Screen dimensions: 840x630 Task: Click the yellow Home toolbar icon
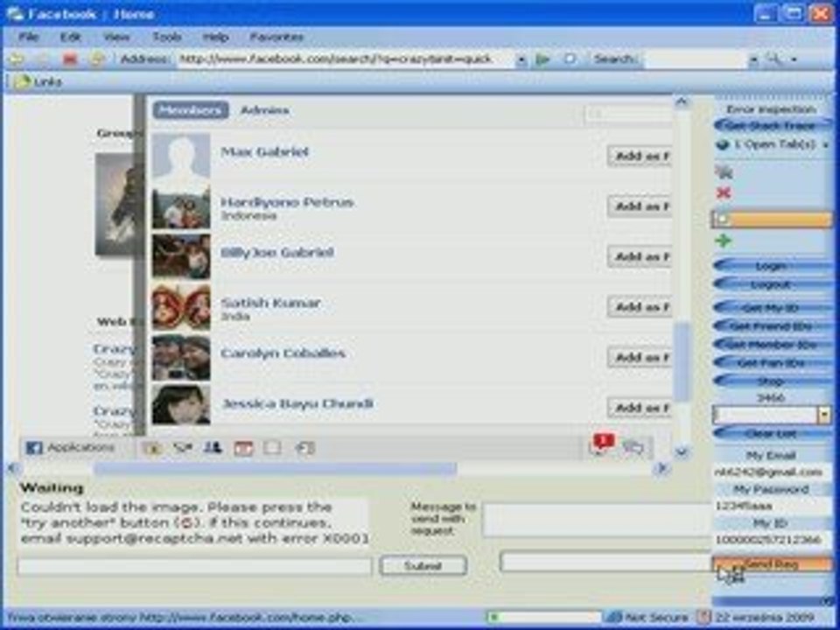tap(97, 59)
